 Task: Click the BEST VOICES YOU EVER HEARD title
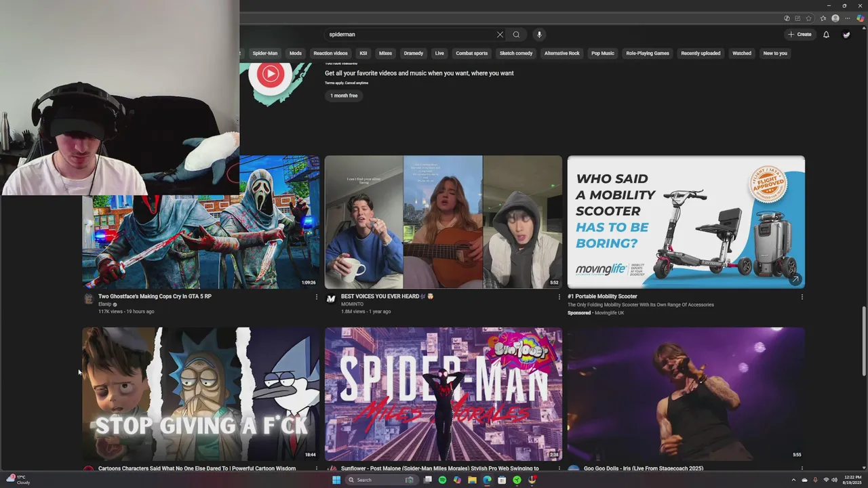click(387, 296)
